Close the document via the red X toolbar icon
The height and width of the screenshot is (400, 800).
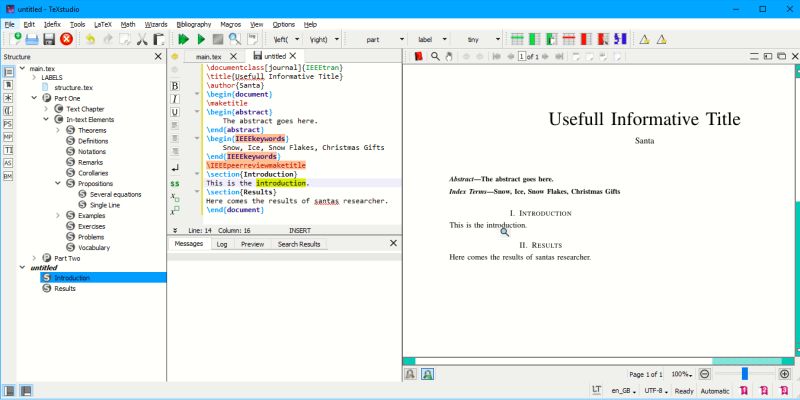[x=66, y=39]
